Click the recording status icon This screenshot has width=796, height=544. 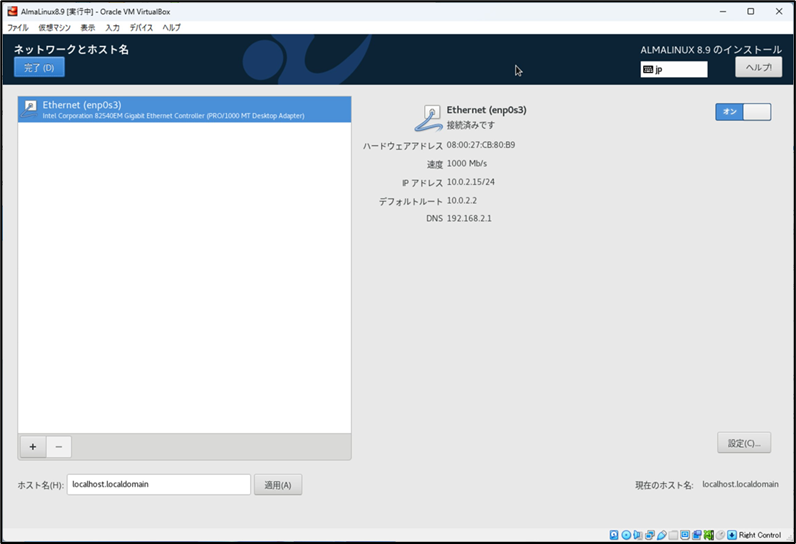coord(696,535)
